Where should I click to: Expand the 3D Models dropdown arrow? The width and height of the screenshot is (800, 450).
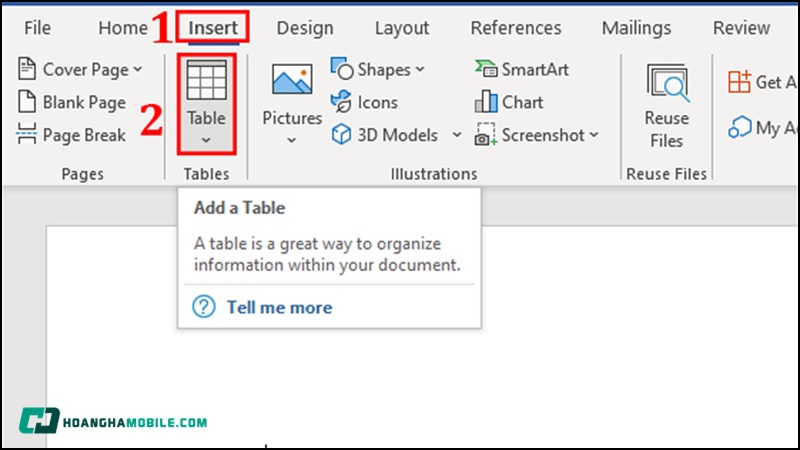pos(457,135)
